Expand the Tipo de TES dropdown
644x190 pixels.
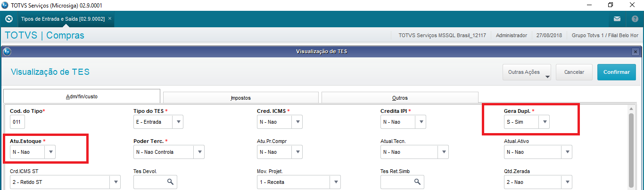coord(178,122)
